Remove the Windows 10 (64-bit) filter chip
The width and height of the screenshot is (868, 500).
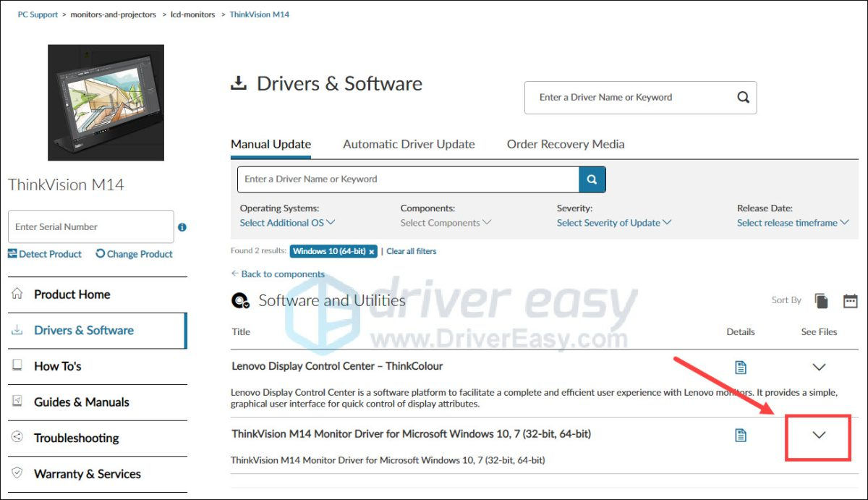click(372, 251)
